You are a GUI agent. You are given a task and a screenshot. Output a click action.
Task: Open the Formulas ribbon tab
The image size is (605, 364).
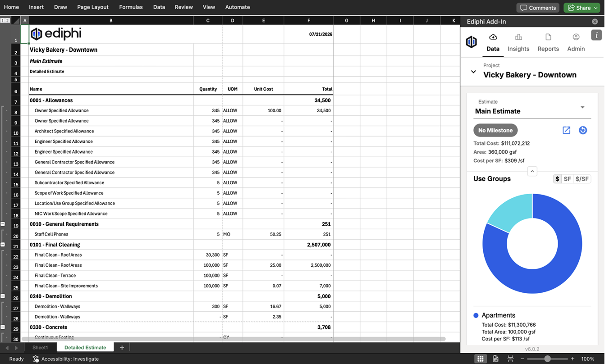tap(131, 7)
